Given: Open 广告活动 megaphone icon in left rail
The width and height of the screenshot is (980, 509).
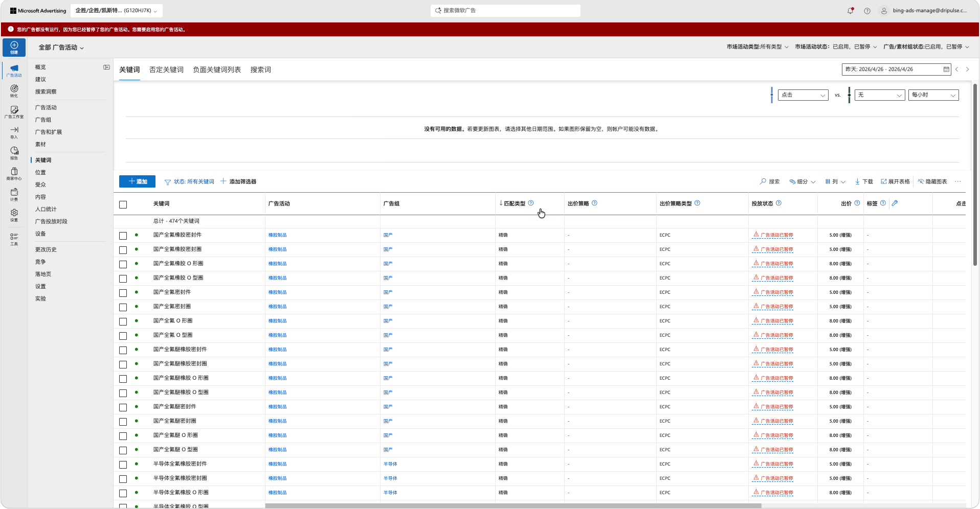Looking at the screenshot, I should point(14,70).
